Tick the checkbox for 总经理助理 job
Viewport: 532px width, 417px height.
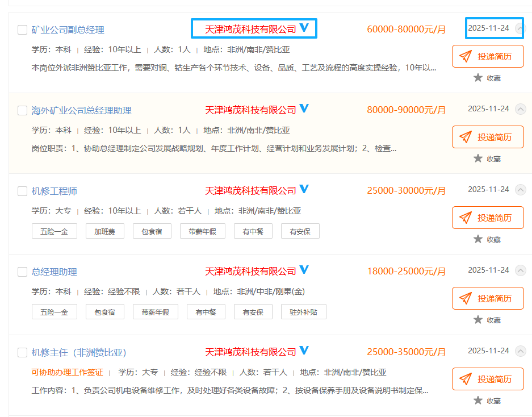click(x=22, y=272)
